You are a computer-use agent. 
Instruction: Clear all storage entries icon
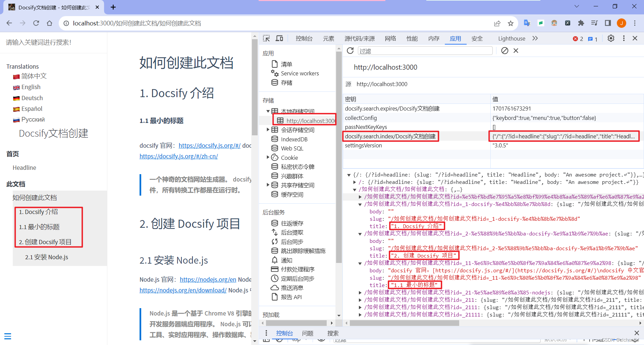pos(505,51)
